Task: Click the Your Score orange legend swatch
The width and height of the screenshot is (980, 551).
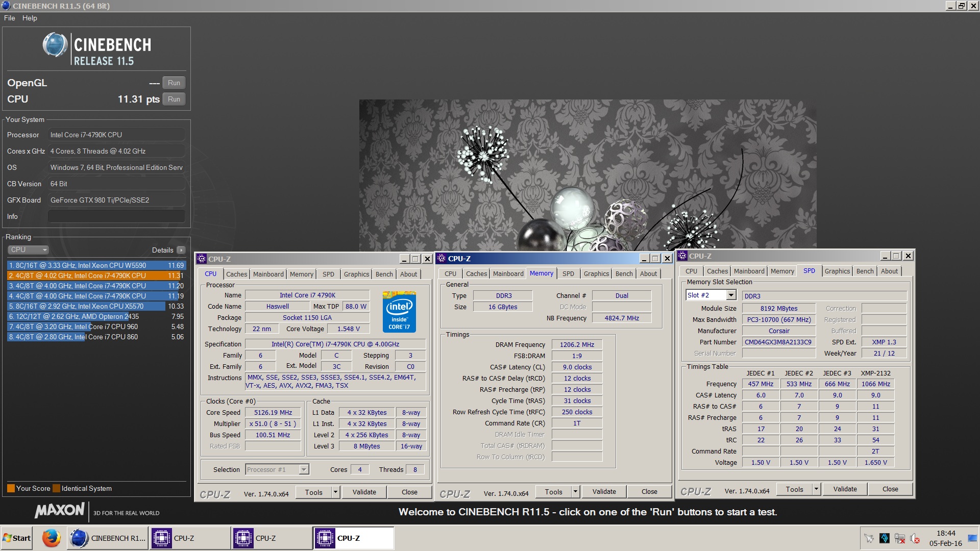Action: tap(11, 488)
